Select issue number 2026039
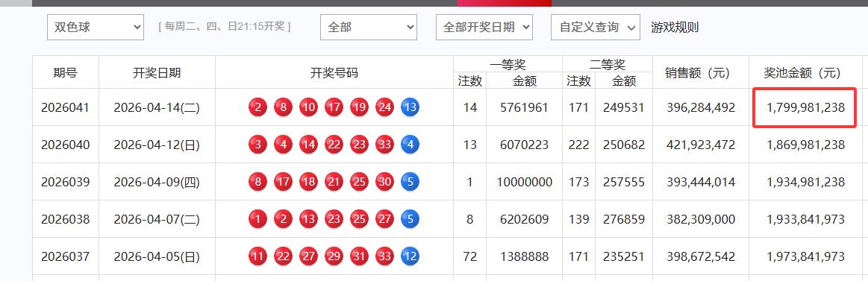Image resolution: width=868 pixels, height=281 pixels. tap(66, 182)
